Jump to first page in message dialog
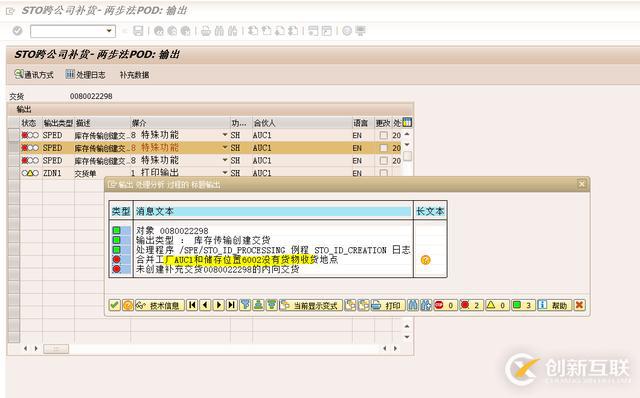The height and width of the screenshot is (398, 640). (x=192, y=305)
